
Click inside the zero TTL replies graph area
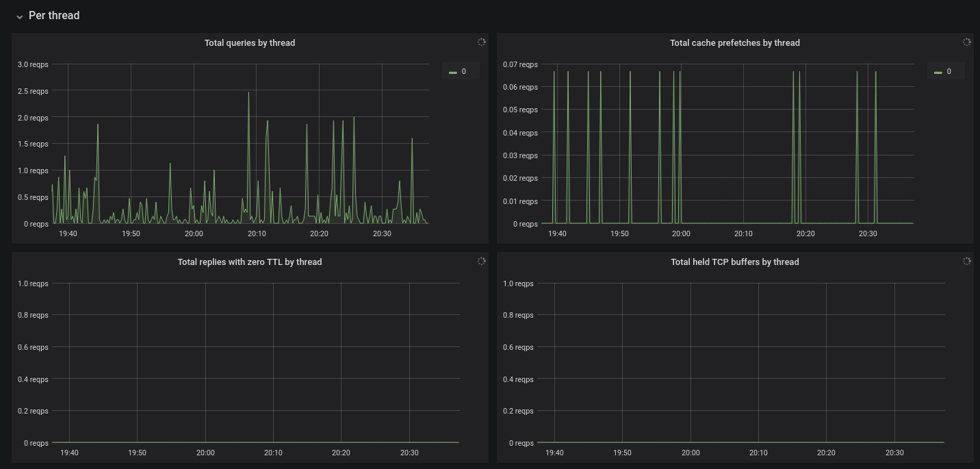pos(255,363)
